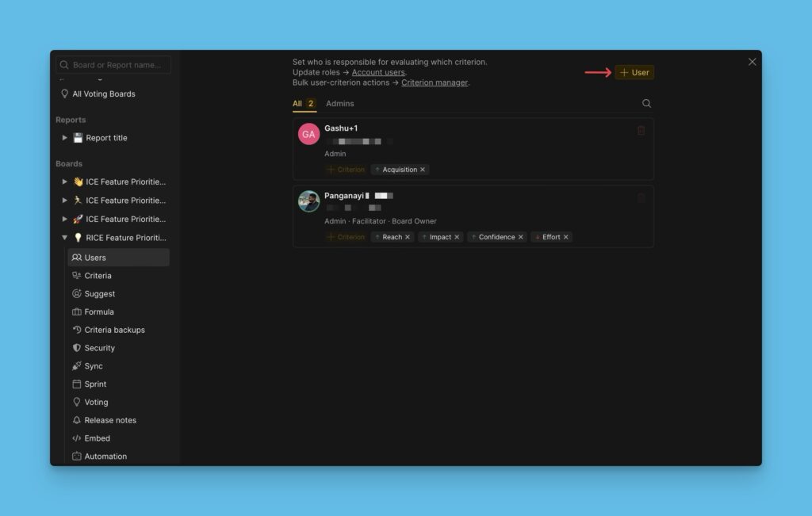
Task: Remove the Reach criterion tag
Action: [x=408, y=237]
